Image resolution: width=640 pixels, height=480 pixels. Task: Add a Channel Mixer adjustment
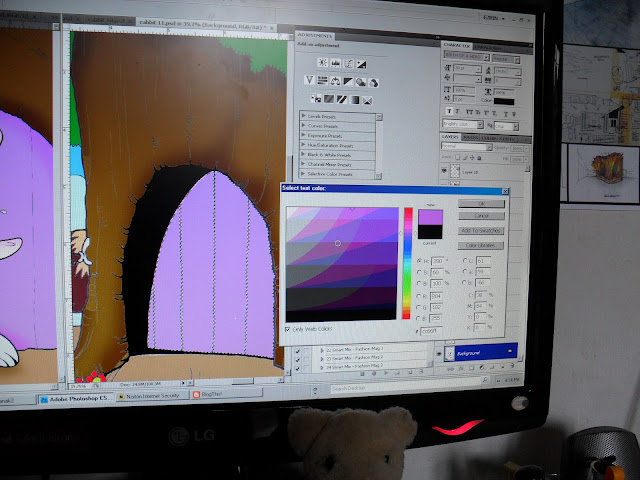pos(373,83)
